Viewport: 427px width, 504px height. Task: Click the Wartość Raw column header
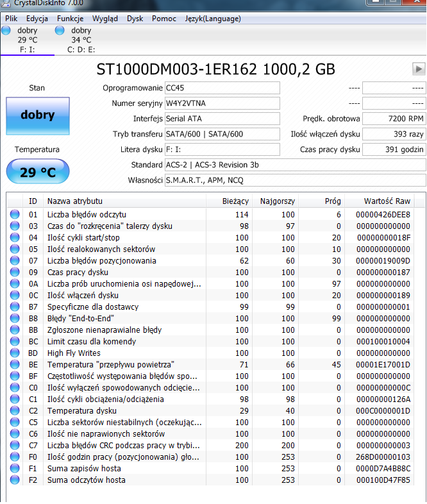click(380, 201)
